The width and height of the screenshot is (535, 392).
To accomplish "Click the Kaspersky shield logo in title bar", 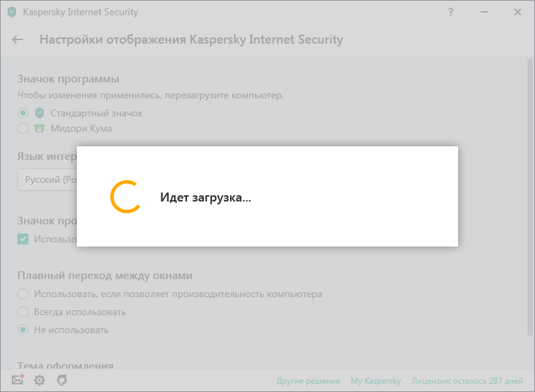I will point(12,12).
